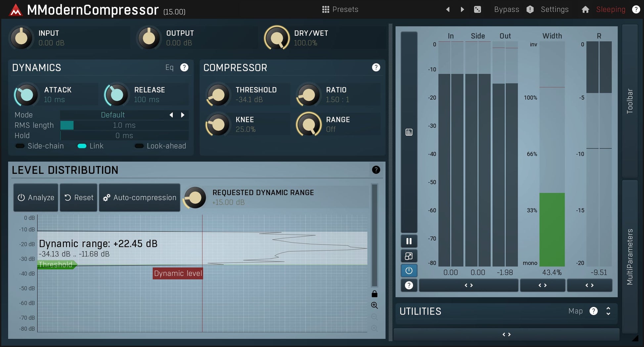644x347 pixels.
Task: Pause the metering with the pause icon
Action: point(409,241)
